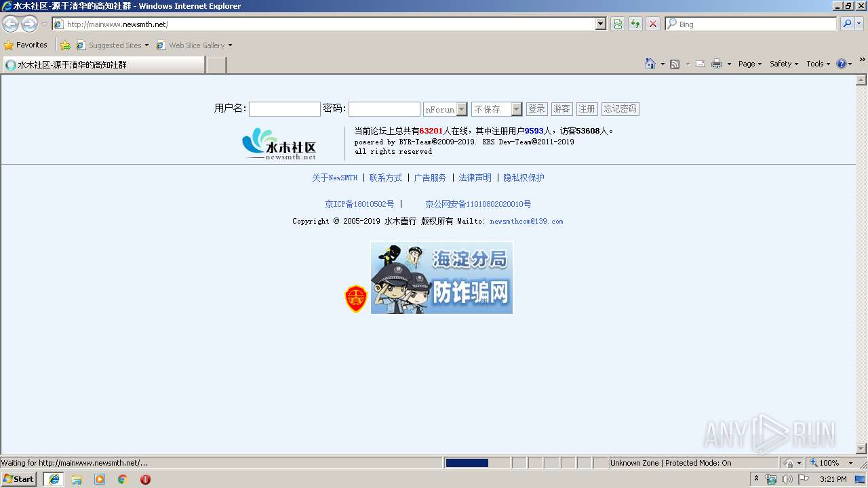The width and height of the screenshot is (868, 488).
Task: Open the 京ICP备18010502号 link
Action: 359,204
